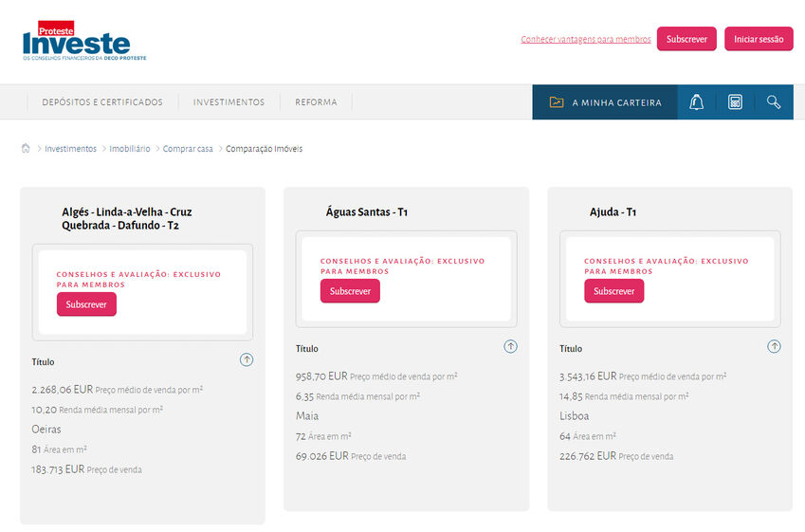Image resolution: width=805 pixels, height=532 pixels.
Task: Collapse the Título section in Ajuda card
Action: (x=774, y=347)
